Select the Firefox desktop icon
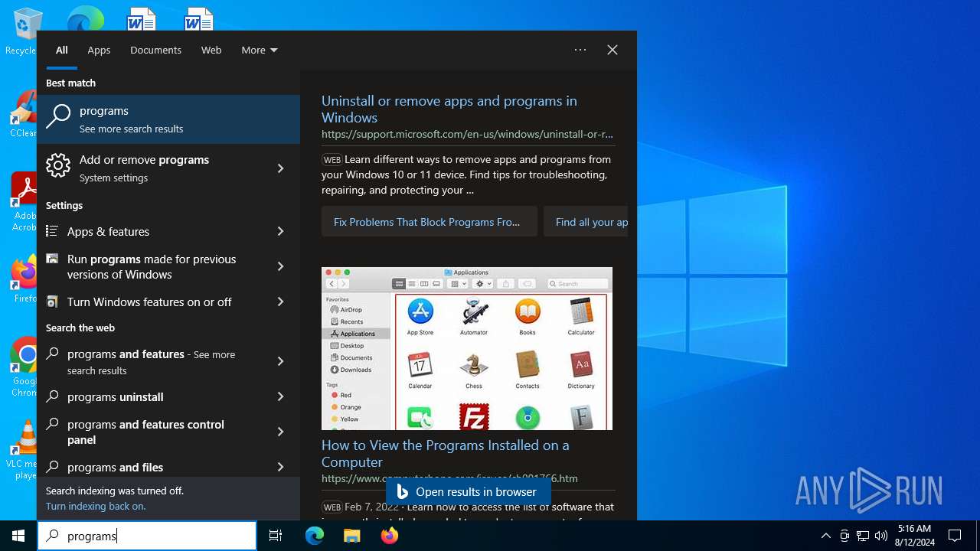Viewport: 980px width, 551px height. (24, 279)
